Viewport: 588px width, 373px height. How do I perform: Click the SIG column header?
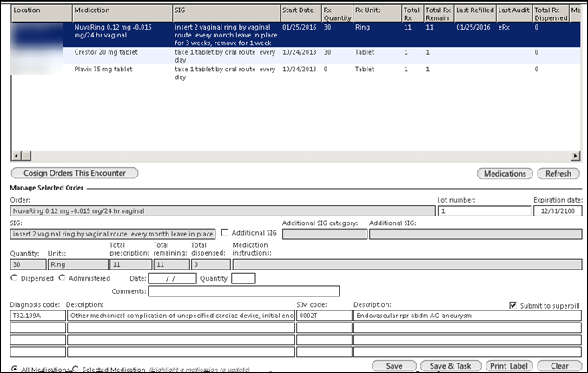[x=226, y=14]
